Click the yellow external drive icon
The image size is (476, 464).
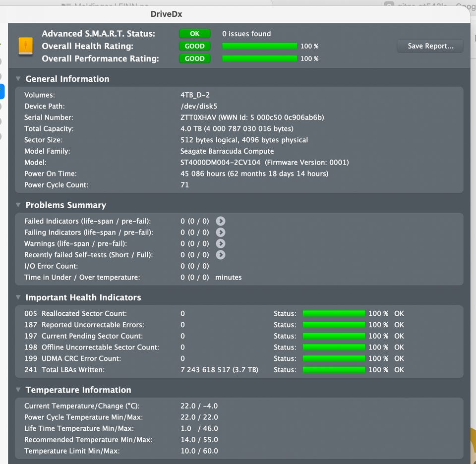(x=25, y=46)
